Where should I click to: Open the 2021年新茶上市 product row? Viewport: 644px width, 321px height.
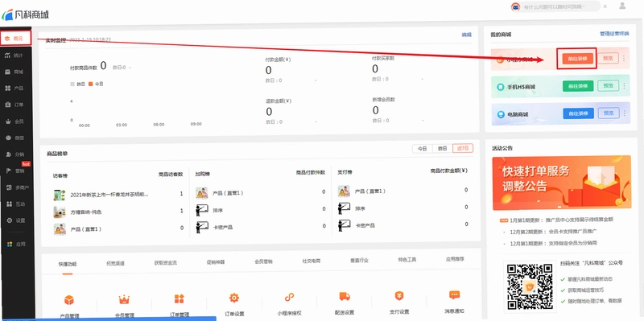118,195
